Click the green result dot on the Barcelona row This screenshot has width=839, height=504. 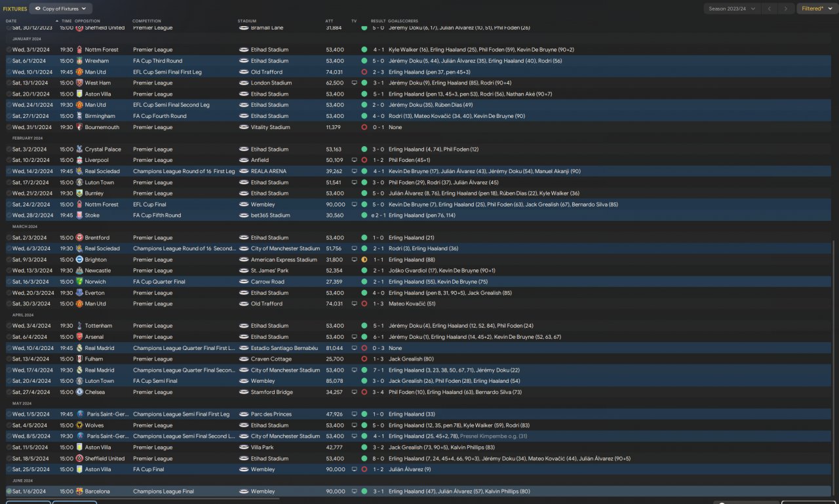click(364, 492)
